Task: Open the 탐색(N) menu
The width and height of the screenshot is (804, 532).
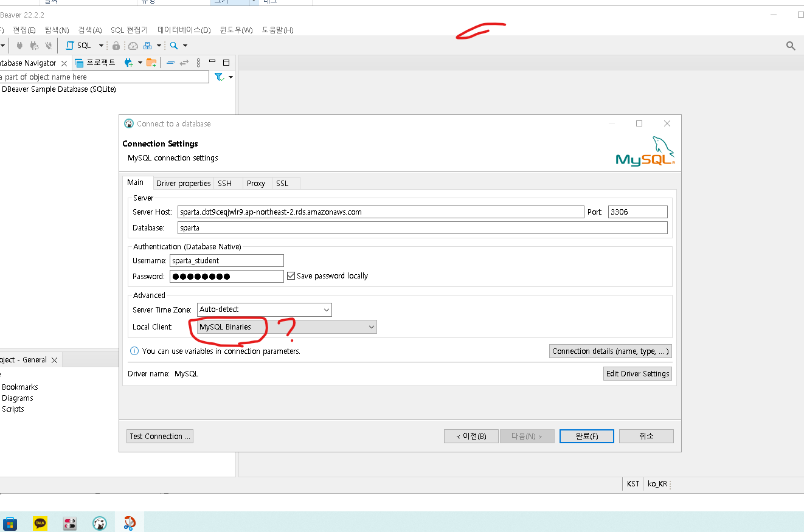Action: pyautogui.click(x=57, y=30)
